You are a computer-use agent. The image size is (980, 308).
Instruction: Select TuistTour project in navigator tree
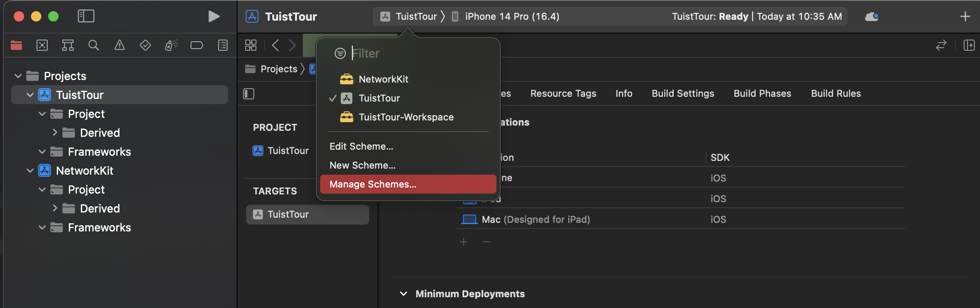(120, 95)
